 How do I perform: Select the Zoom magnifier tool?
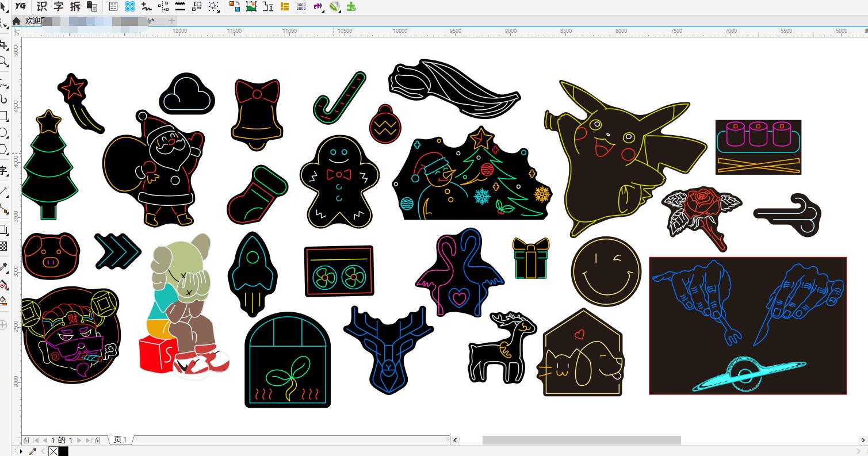point(4,62)
